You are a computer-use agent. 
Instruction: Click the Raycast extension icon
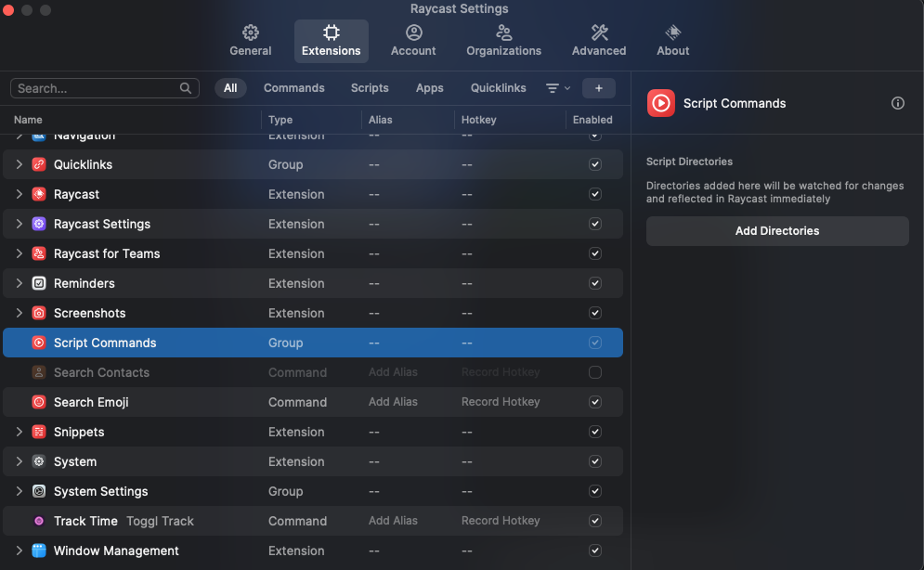tap(38, 194)
